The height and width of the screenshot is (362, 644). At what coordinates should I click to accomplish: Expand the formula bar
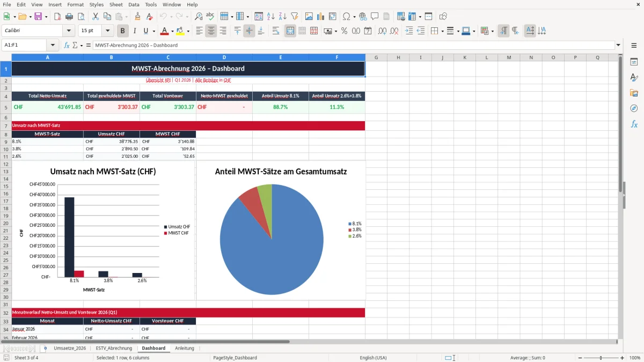click(x=618, y=45)
